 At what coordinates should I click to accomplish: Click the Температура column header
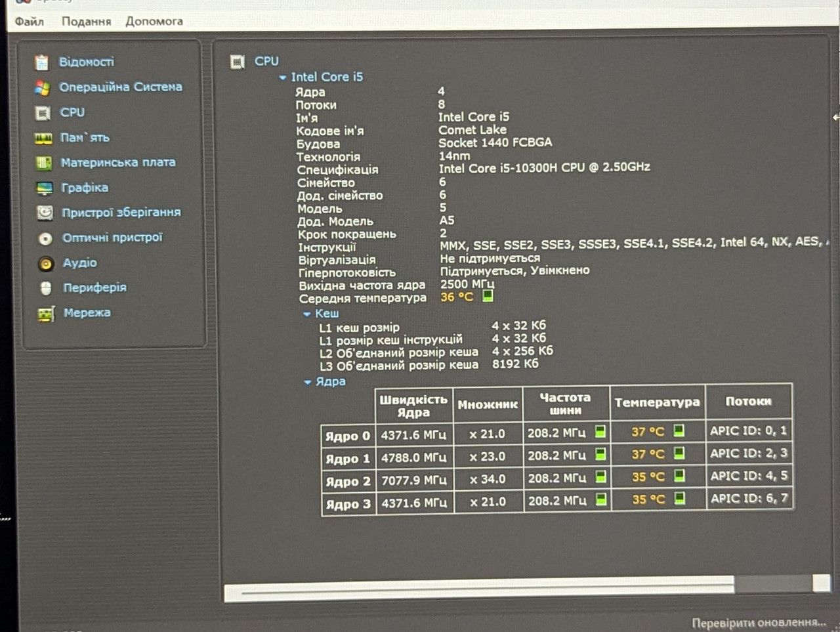(x=657, y=402)
